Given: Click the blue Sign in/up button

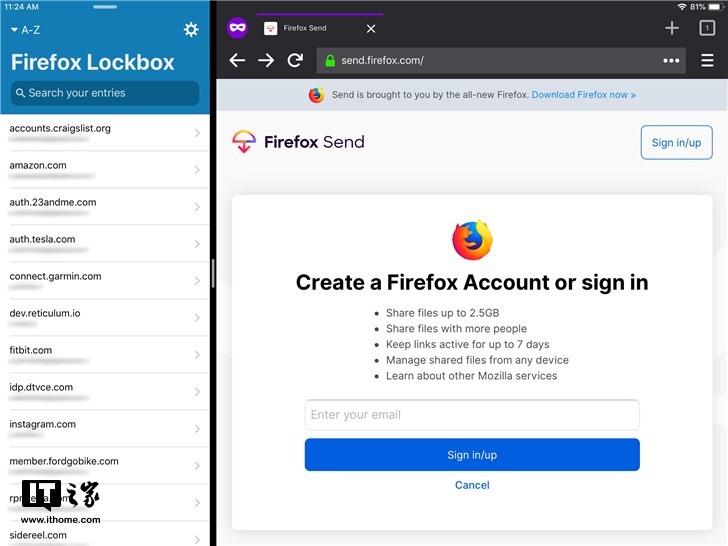Looking at the screenshot, I should pyautogui.click(x=472, y=455).
